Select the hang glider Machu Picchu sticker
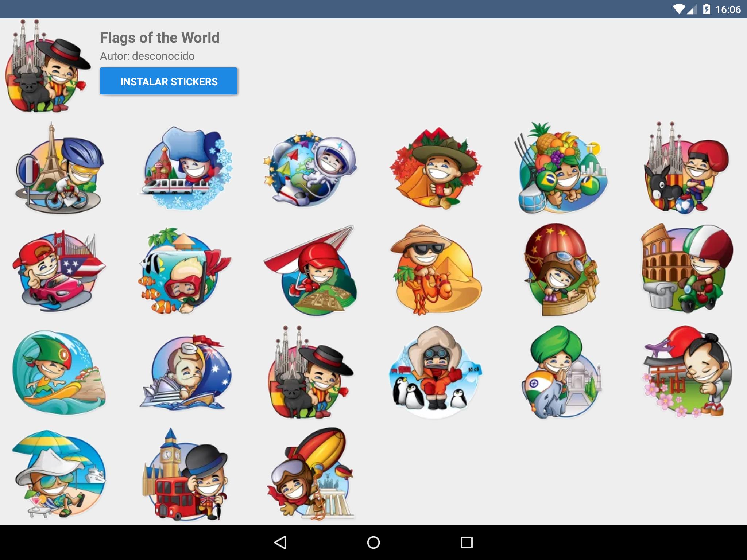The width and height of the screenshot is (747, 560). tap(310, 270)
